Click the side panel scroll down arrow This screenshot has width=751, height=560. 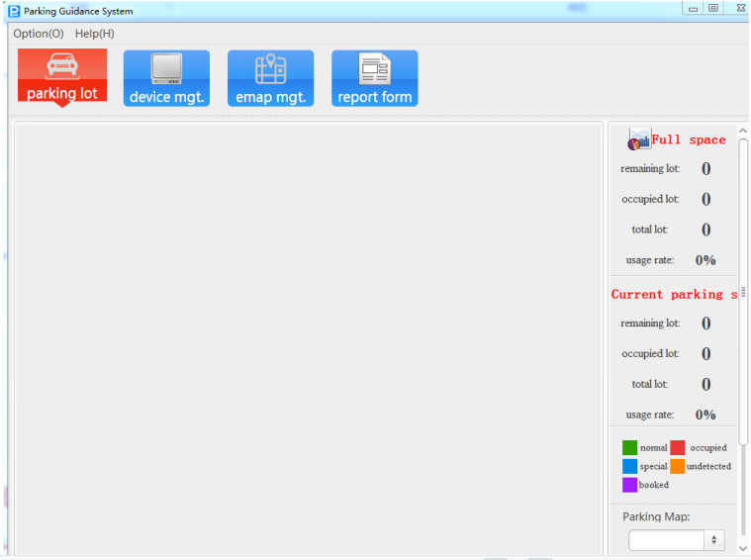(743, 548)
